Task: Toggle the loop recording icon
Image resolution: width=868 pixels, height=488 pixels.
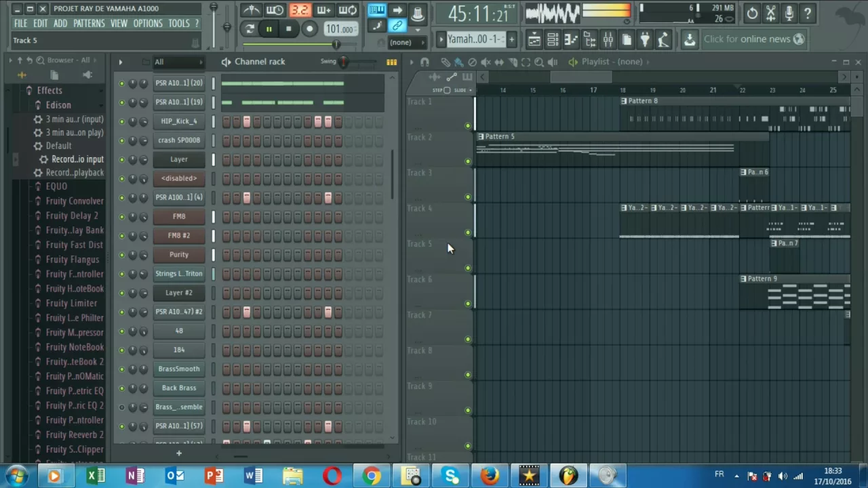Action: pos(347,10)
